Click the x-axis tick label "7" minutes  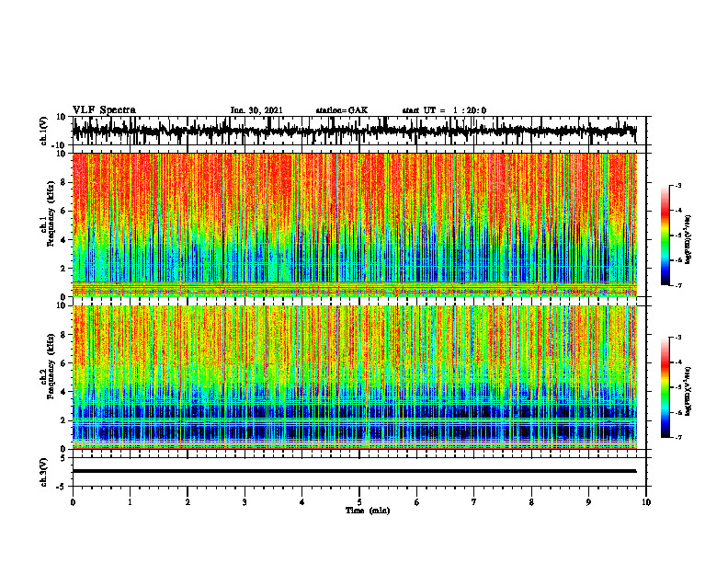[x=474, y=502]
